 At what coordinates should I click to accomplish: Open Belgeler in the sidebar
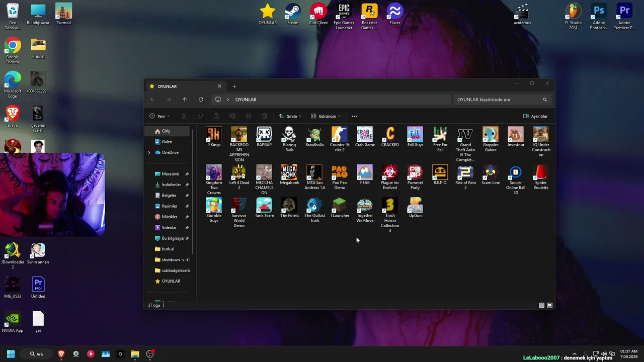169,195
